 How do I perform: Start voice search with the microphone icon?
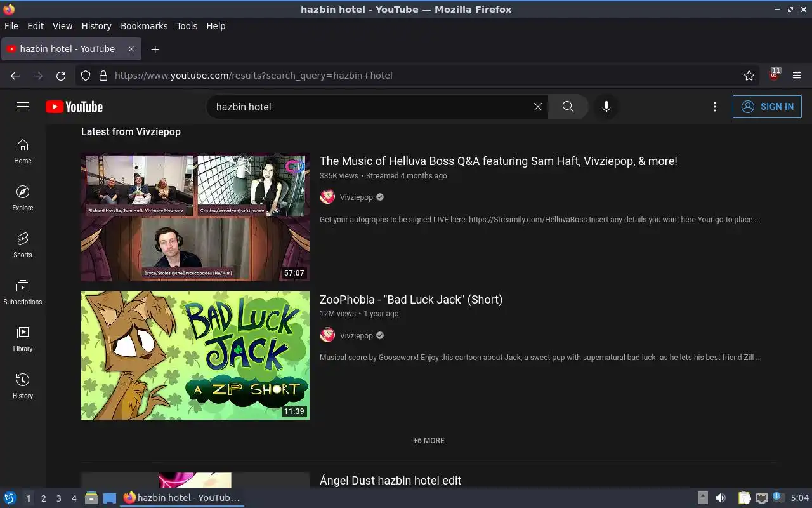606,107
